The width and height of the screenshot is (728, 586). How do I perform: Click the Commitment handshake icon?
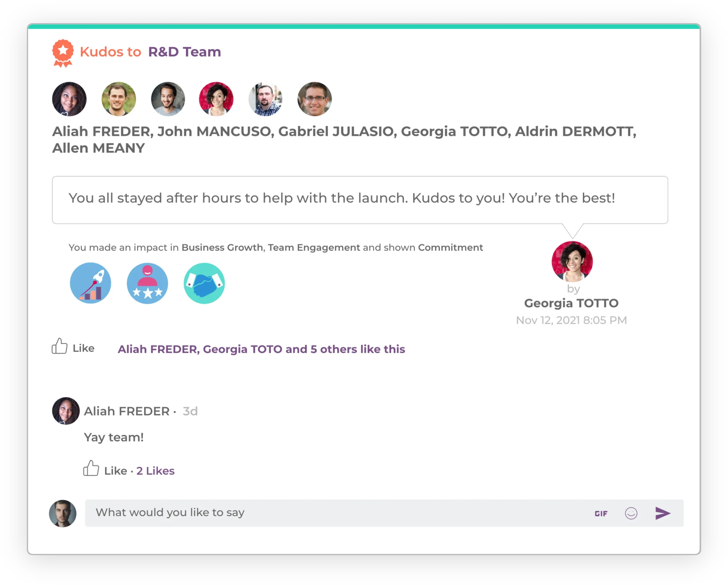pyautogui.click(x=204, y=283)
